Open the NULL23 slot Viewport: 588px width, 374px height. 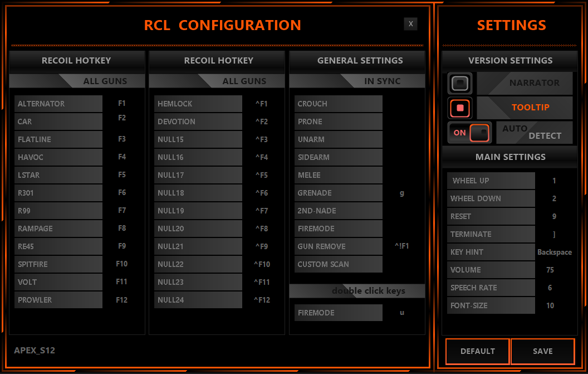pyautogui.click(x=198, y=282)
